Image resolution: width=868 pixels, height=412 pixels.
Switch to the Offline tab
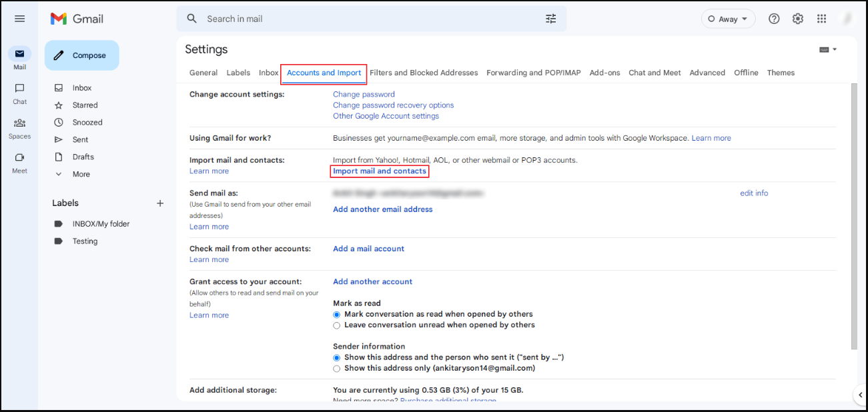tap(746, 73)
